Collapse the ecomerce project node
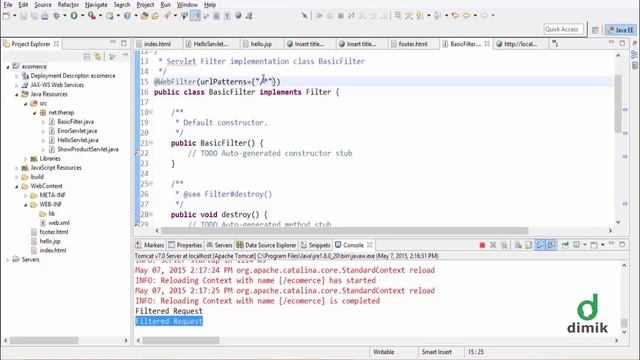Image resolution: width=640 pixels, height=360 pixels. click(7, 67)
